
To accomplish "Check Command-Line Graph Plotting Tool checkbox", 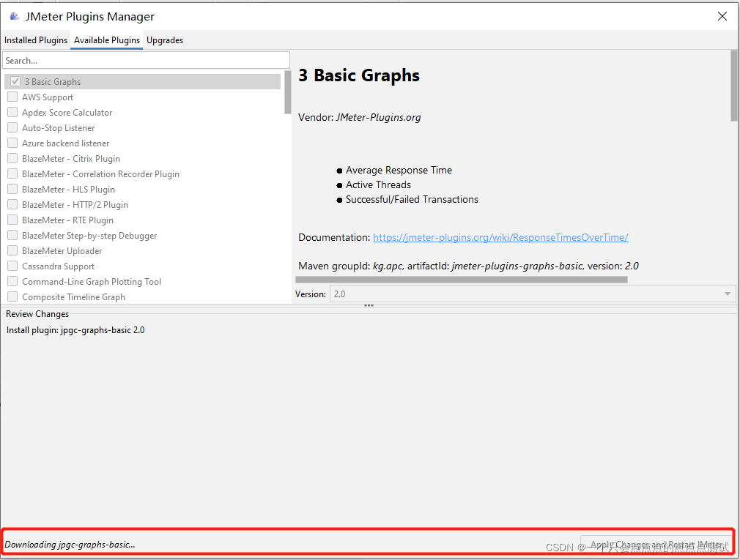I will [12, 281].
